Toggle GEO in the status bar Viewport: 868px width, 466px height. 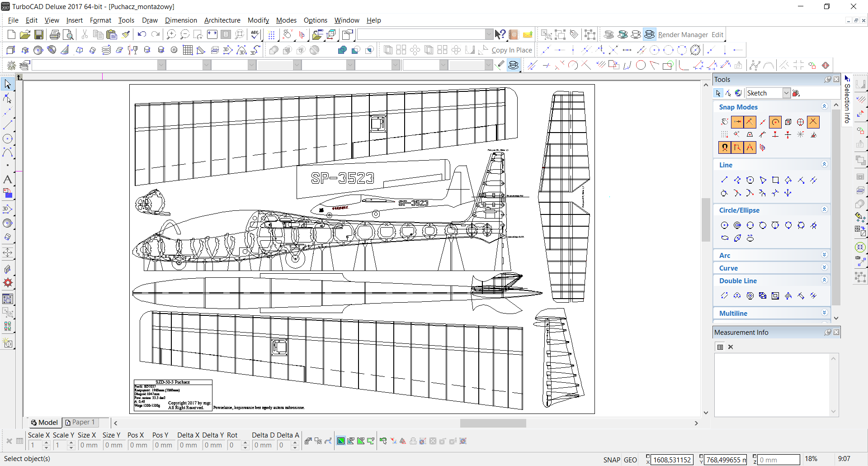click(x=630, y=460)
